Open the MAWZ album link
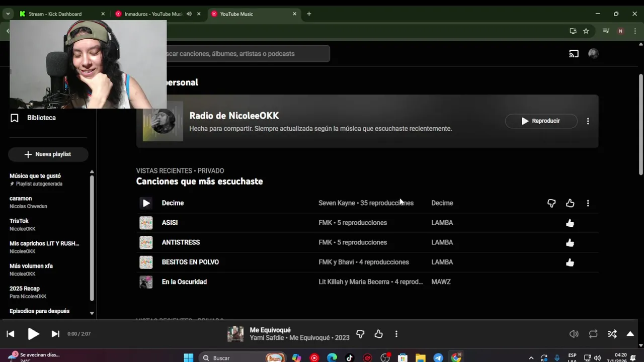The image size is (644, 362). click(441, 282)
